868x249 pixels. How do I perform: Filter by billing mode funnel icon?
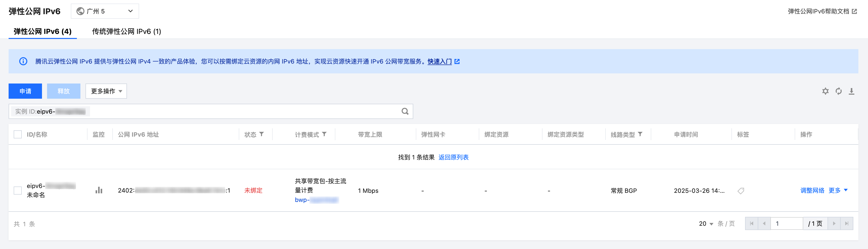point(324,134)
